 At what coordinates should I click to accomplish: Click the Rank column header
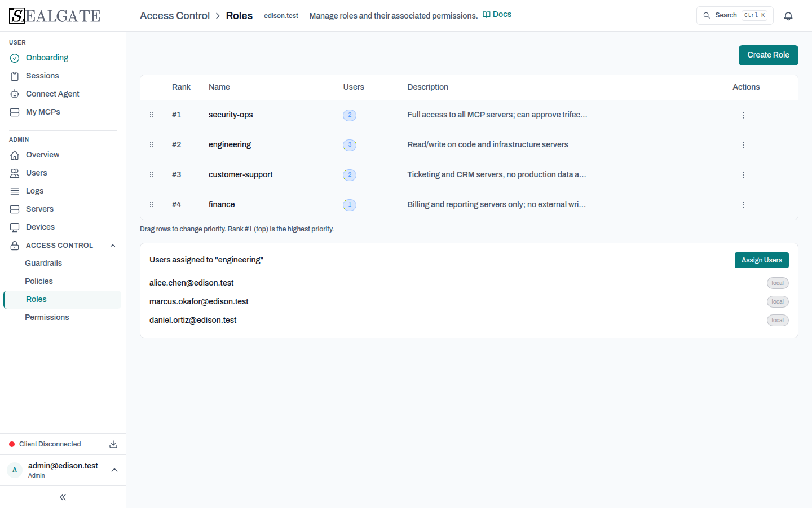(181, 87)
